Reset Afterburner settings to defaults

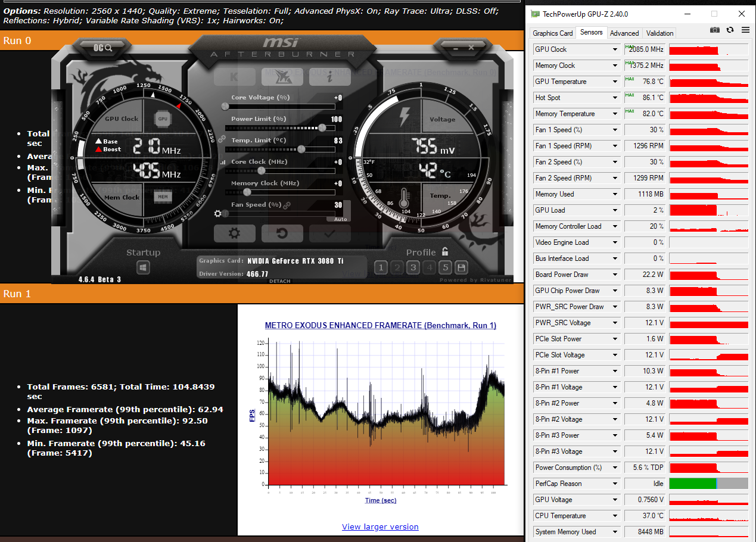[282, 233]
